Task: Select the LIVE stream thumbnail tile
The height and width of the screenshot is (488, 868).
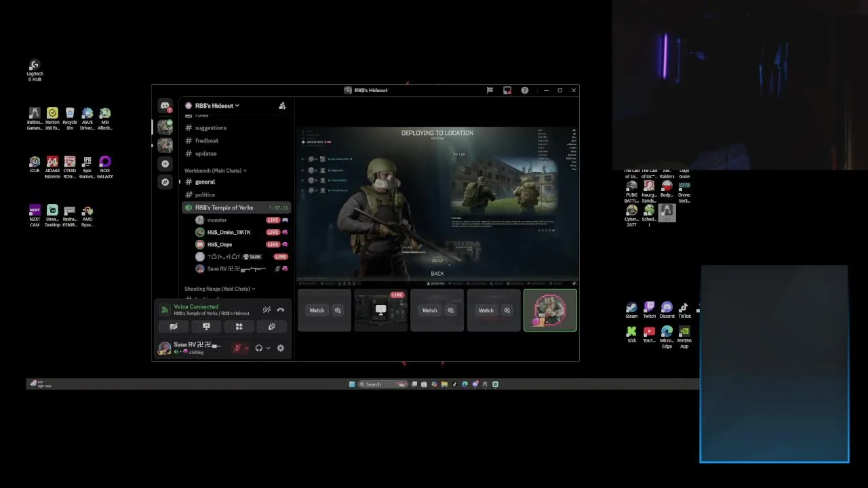Action: [x=380, y=310]
